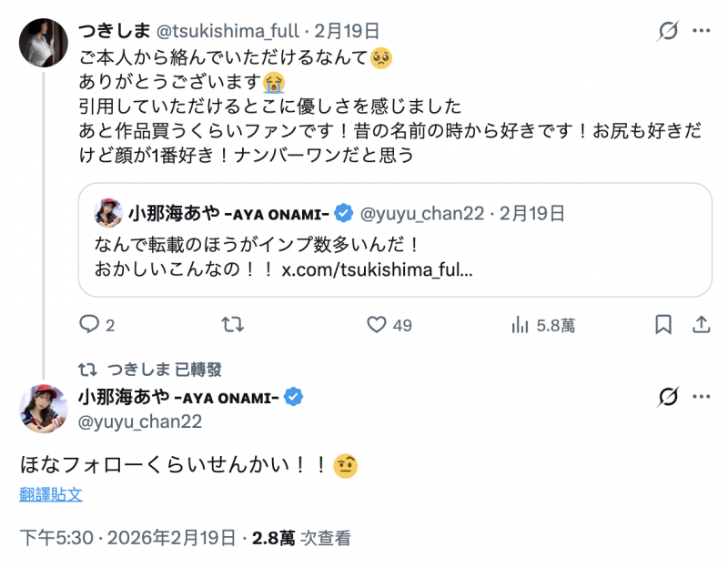Open more options menu on つきしま's tweet
The height and width of the screenshot is (568, 728).
701,30
